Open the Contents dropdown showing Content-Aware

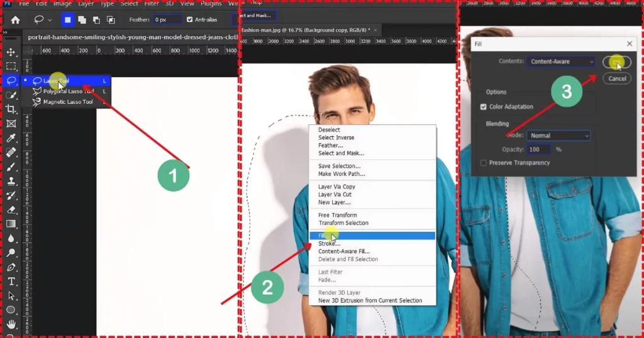click(x=561, y=62)
